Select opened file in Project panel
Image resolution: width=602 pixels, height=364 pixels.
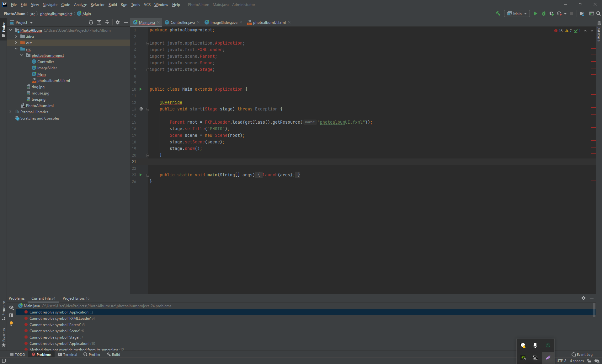[x=91, y=22]
